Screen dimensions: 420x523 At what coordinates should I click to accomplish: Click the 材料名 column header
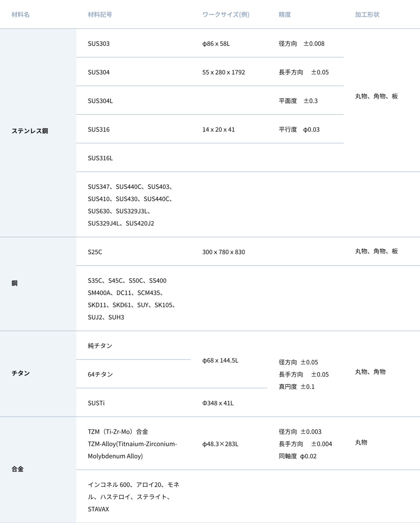pyautogui.click(x=20, y=14)
